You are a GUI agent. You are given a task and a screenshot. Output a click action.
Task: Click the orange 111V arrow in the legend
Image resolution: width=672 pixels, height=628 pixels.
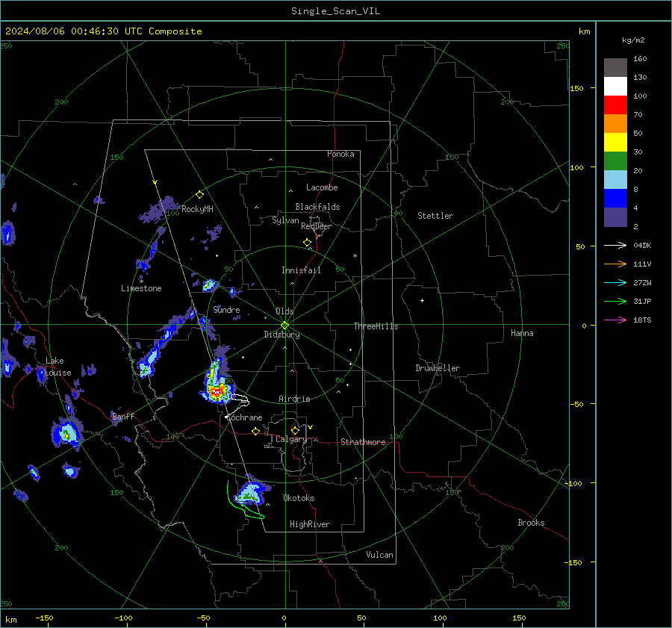pyautogui.click(x=615, y=264)
